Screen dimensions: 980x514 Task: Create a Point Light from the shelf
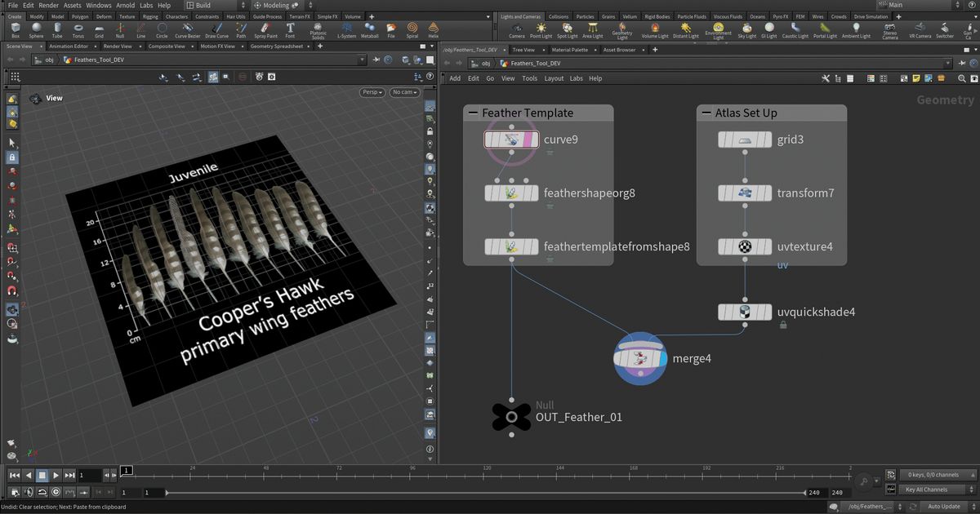coord(540,31)
